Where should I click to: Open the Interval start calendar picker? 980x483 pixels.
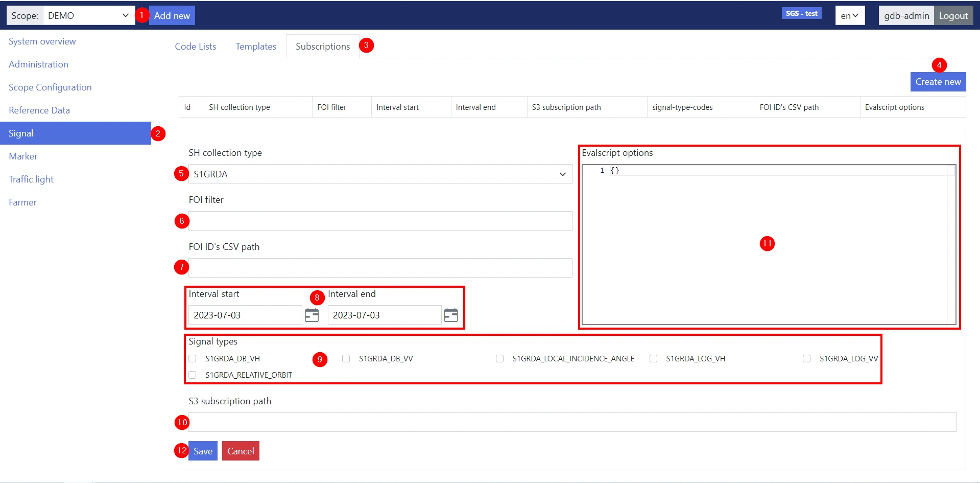point(312,315)
